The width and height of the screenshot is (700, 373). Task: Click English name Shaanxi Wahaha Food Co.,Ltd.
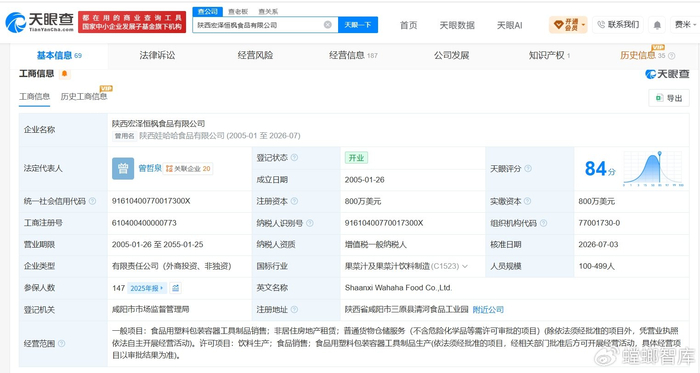tap(398, 288)
